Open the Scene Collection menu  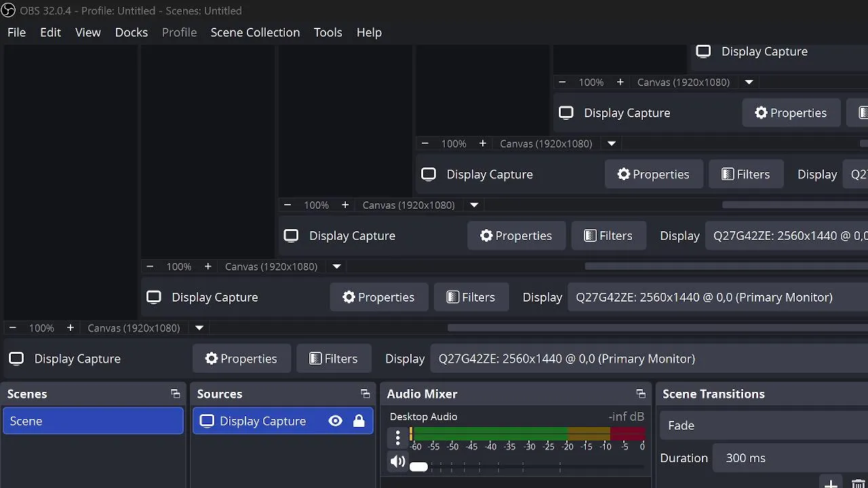(255, 33)
